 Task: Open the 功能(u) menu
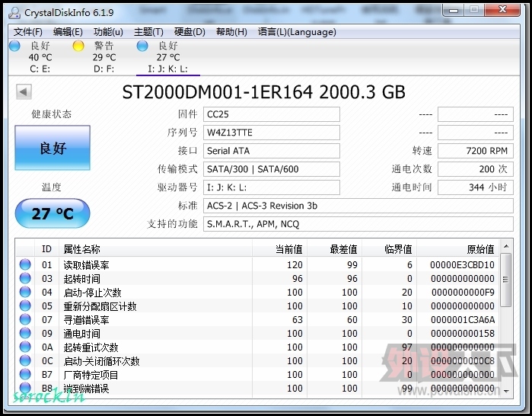(x=108, y=32)
